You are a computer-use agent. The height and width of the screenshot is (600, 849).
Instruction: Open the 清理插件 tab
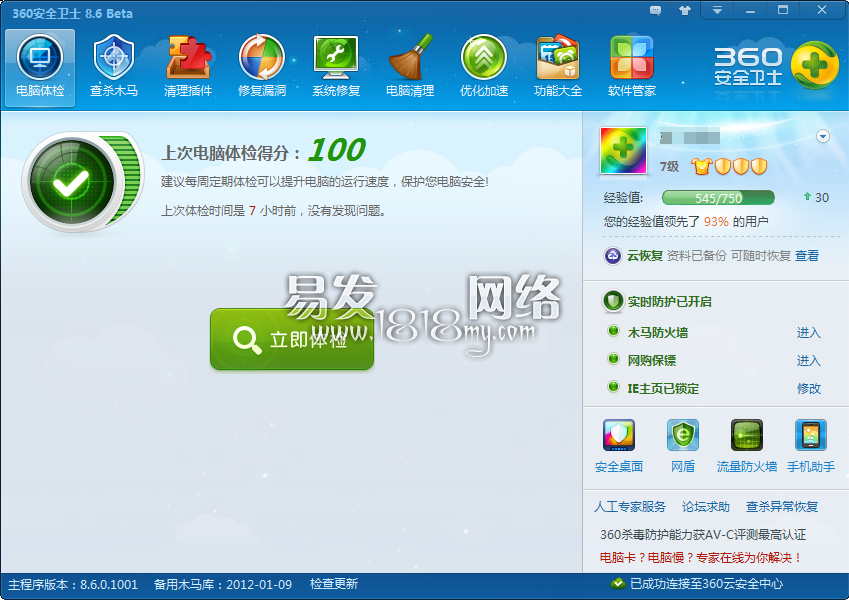(x=188, y=68)
